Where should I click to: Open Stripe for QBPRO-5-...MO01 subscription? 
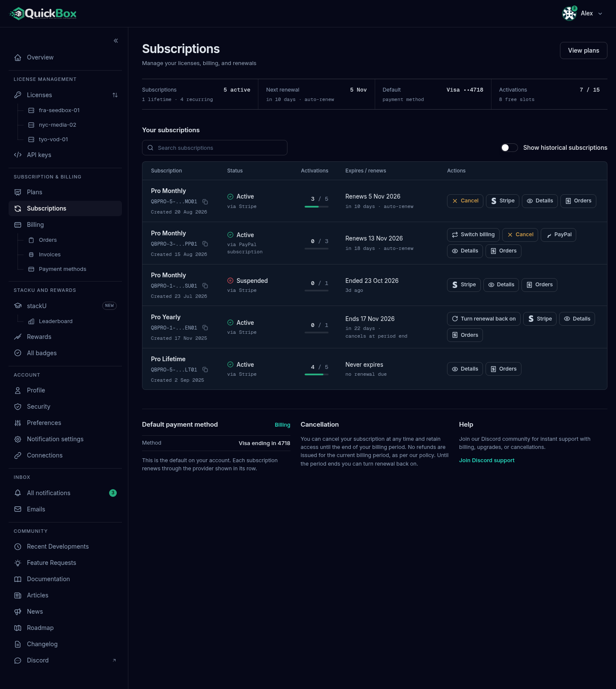tap(503, 201)
